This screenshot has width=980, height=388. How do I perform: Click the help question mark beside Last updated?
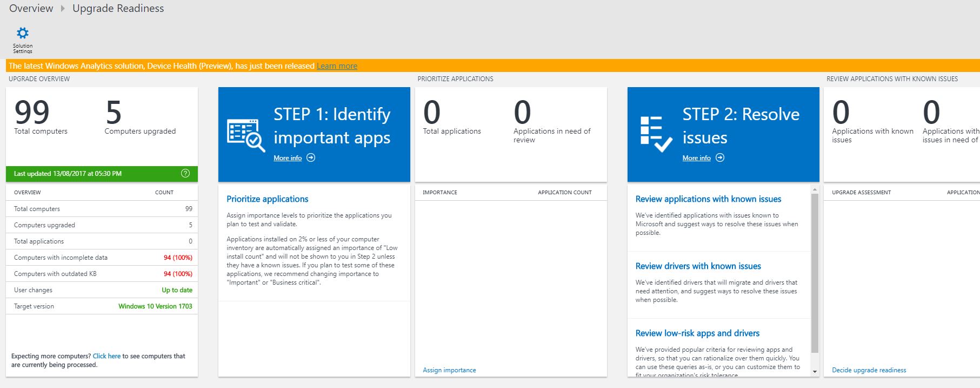tap(185, 174)
